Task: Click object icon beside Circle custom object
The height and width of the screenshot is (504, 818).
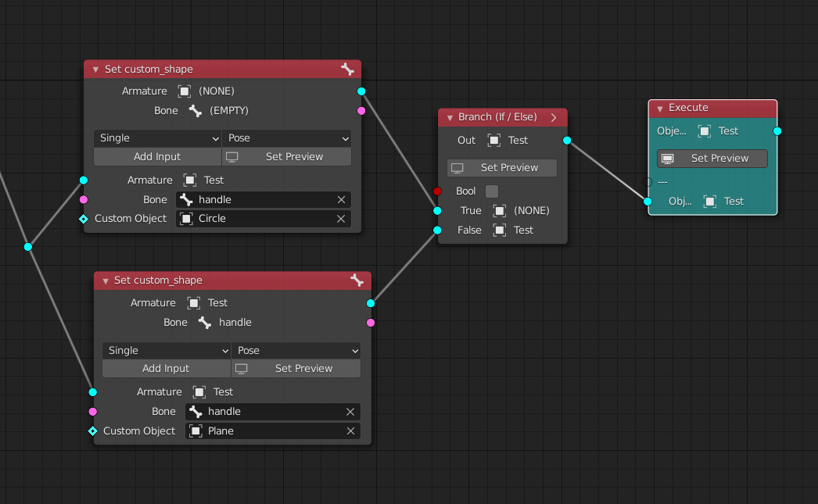Action: pos(186,219)
